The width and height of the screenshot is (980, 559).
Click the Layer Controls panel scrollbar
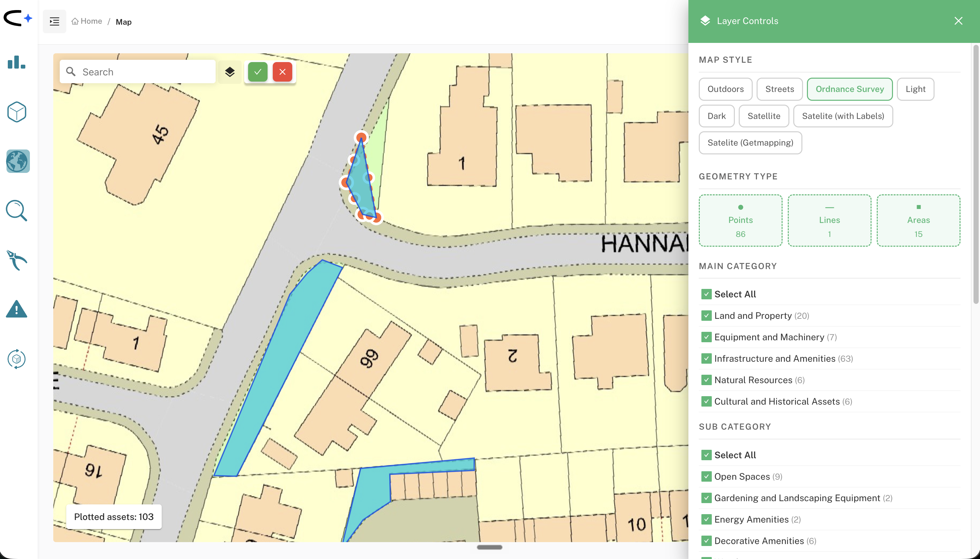pyautogui.click(x=976, y=175)
